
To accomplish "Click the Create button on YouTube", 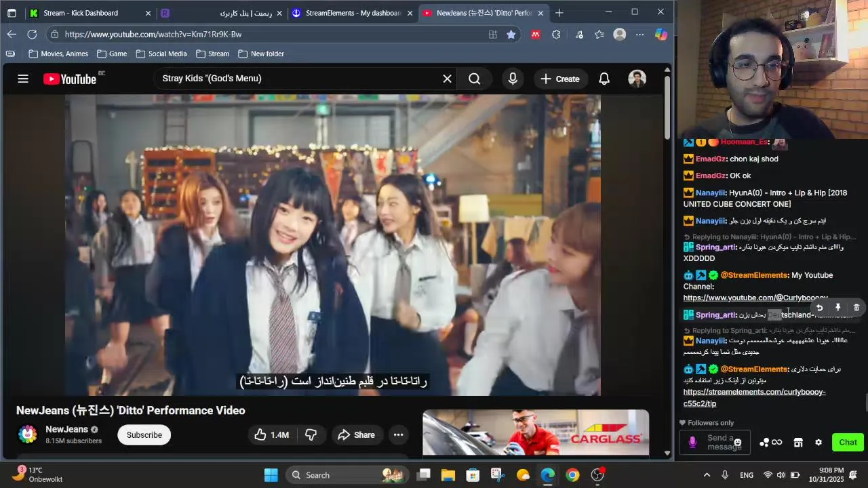I will point(560,79).
